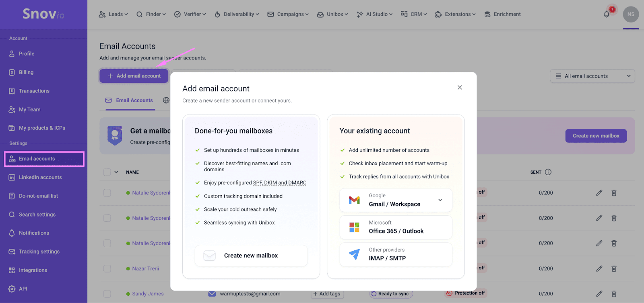Close the Add email account dialog
The image size is (644, 303).
[x=460, y=88]
